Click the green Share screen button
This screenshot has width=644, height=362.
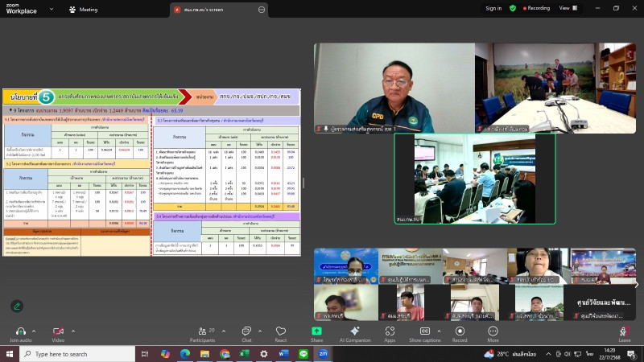coord(317,331)
